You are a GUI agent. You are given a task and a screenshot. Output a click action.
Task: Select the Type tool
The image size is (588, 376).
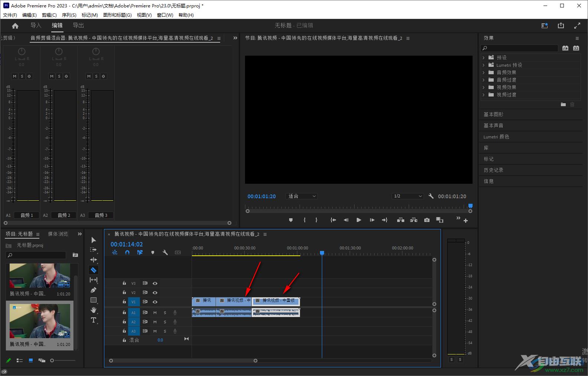pyautogui.click(x=94, y=320)
